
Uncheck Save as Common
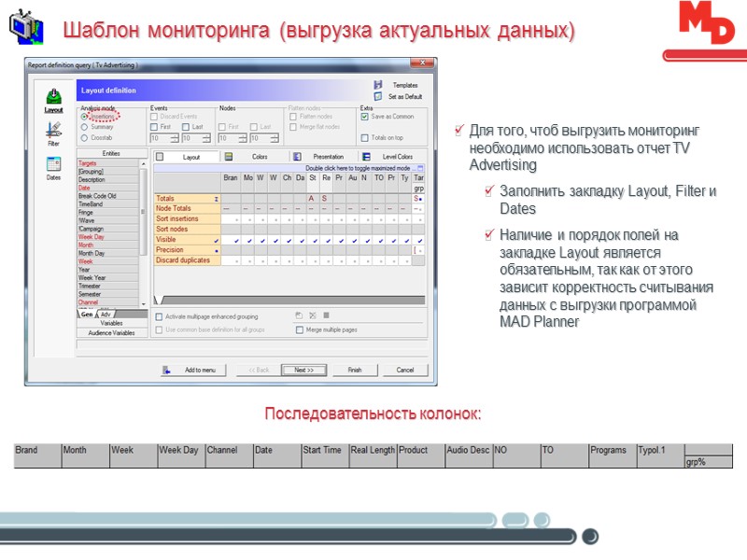pyautogui.click(x=364, y=116)
